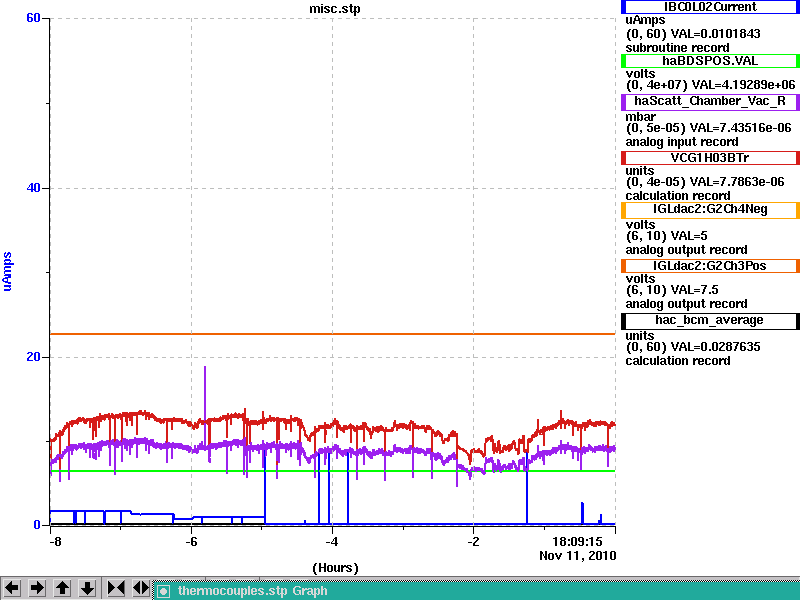800x600 pixels.
Task: Click the 20 value on y-axis
Action: point(33,357)
